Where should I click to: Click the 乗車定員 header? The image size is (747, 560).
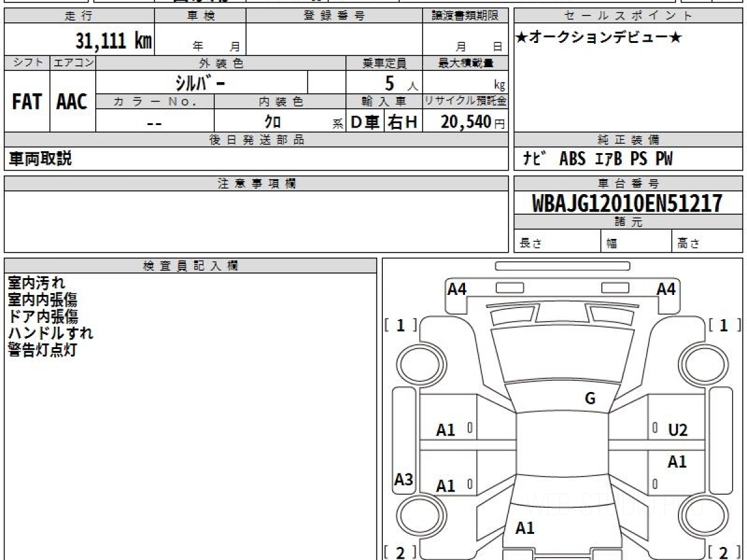pyautogui.click(x=385, y=63)
